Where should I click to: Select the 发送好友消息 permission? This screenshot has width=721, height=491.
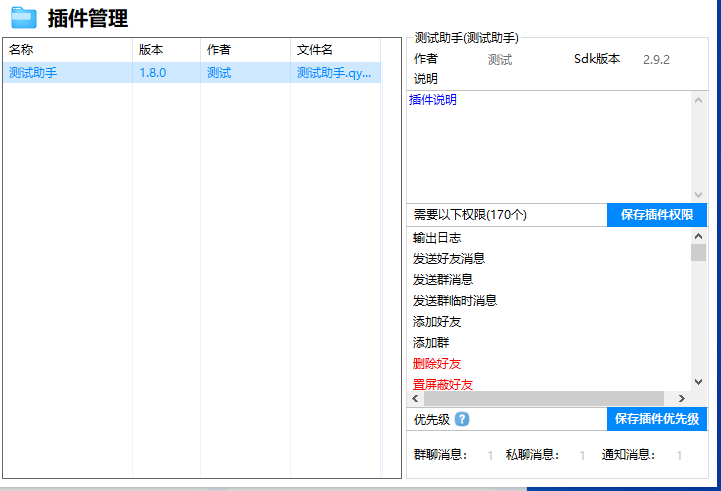(449, 259)
